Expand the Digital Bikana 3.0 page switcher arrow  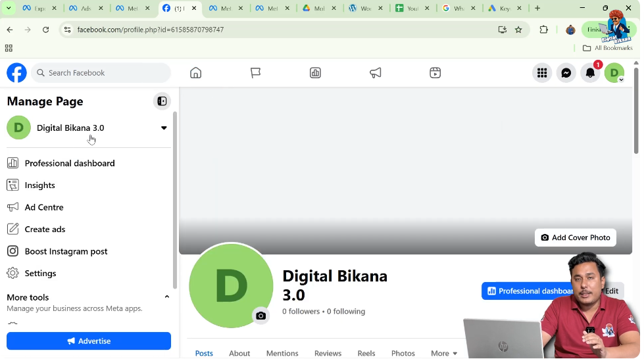tap(164, 128)
